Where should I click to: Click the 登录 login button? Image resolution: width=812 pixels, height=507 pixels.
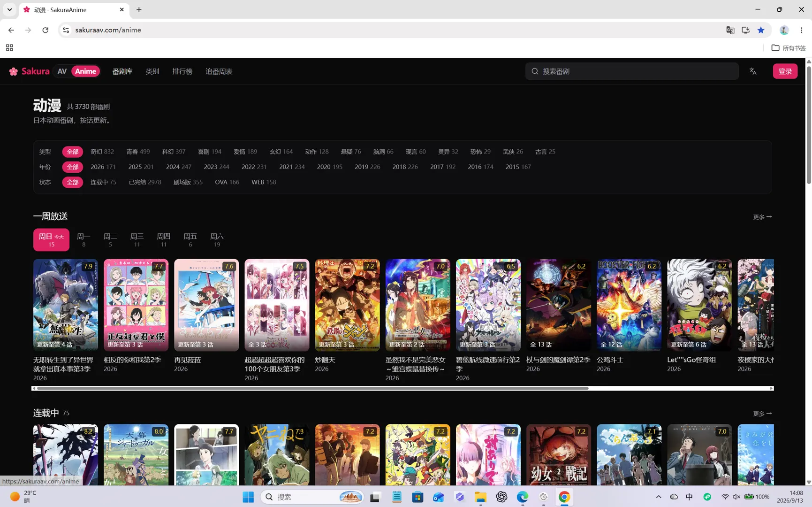(x=785, y=71)
